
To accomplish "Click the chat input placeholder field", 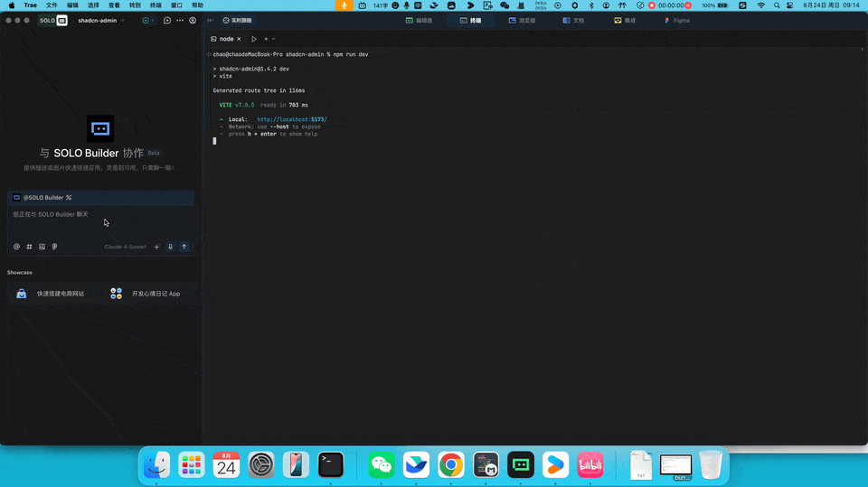I will (100, 221).
